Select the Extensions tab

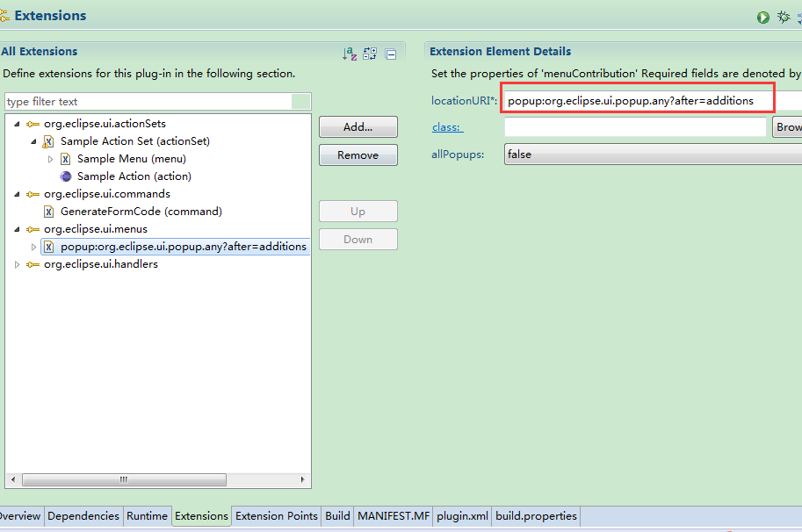pos(201,516)
